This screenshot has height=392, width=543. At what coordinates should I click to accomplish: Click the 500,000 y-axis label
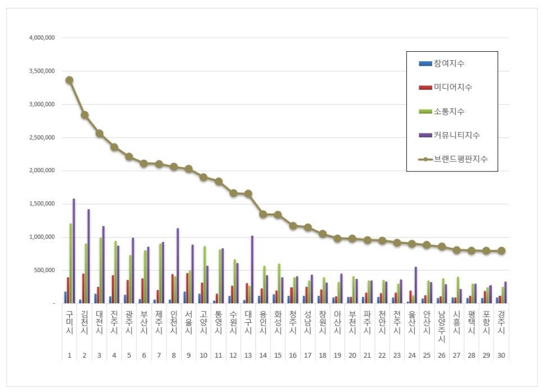click(x=44, y=271)
